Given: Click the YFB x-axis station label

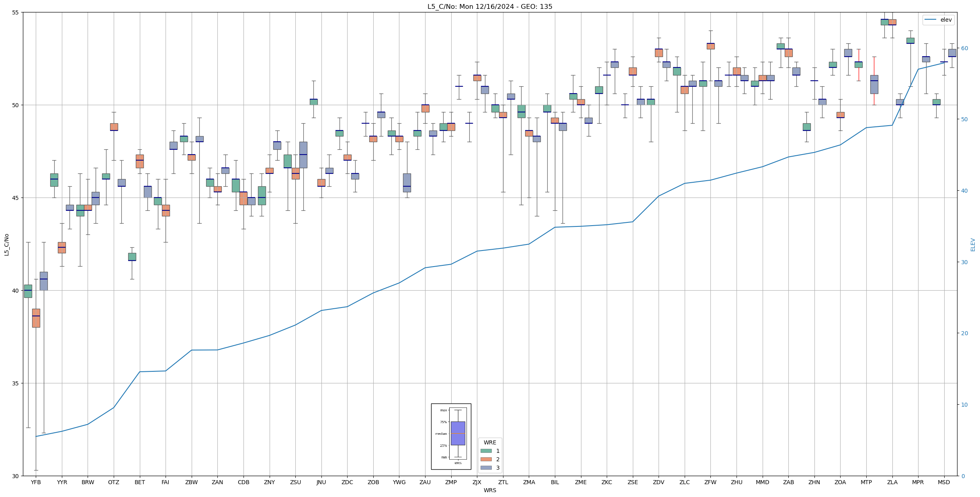Looking at the screenshot, I should pyautogui.click(x=36, y=482).
